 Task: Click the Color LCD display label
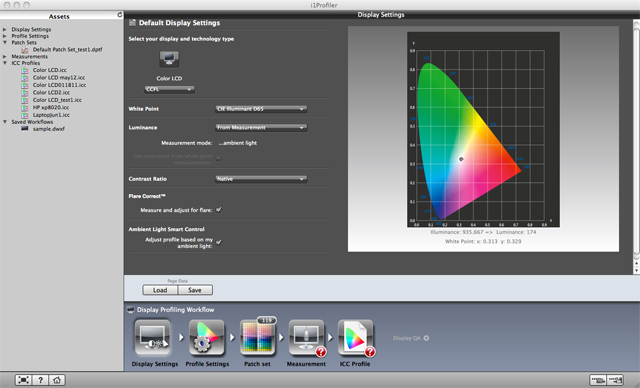pos(169,78)
